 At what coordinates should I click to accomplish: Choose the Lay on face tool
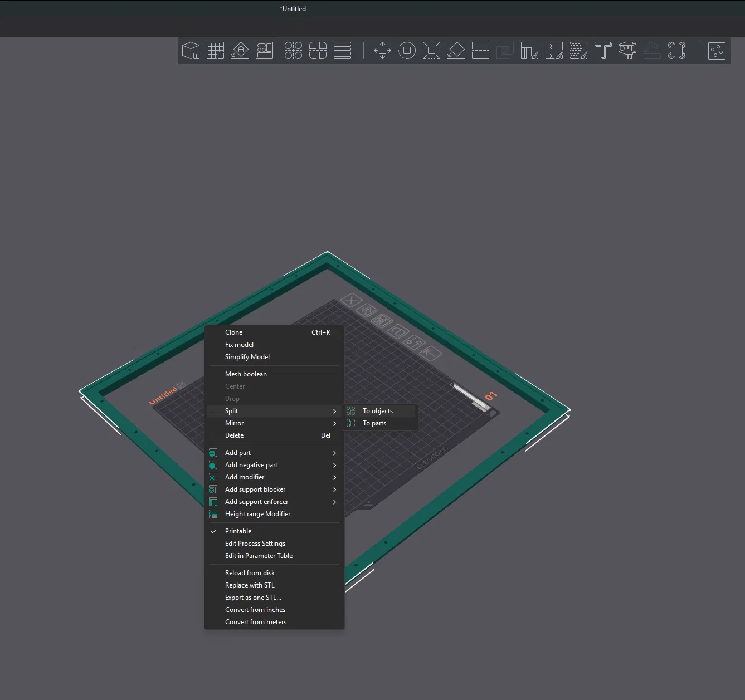click(456, 51)
